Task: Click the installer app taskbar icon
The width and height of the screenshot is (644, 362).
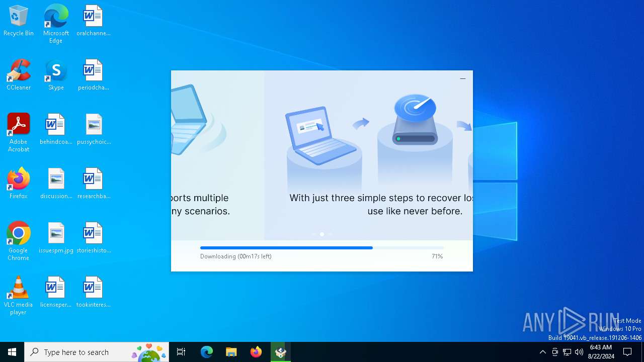Action: (280, 352)
